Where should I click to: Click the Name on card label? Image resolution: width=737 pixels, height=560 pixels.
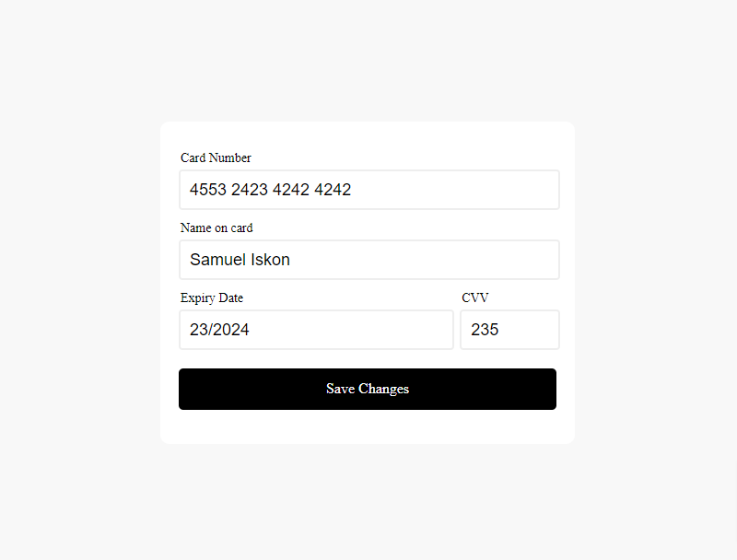[x=216, y=227]
